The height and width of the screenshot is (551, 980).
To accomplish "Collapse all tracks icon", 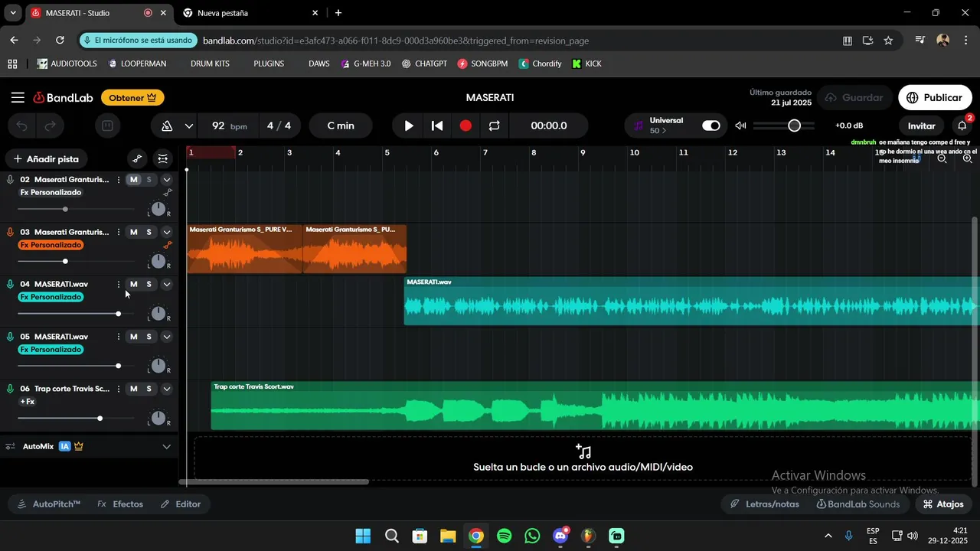I will click(163, 159).
